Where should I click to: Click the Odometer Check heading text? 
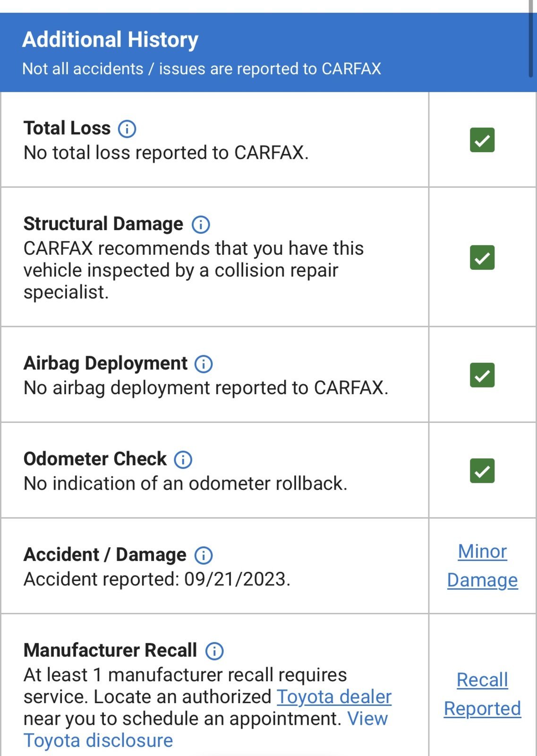point(95,459)
